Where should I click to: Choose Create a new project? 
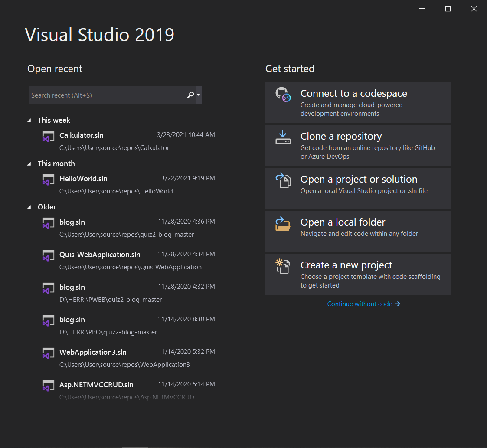[358, 275]
